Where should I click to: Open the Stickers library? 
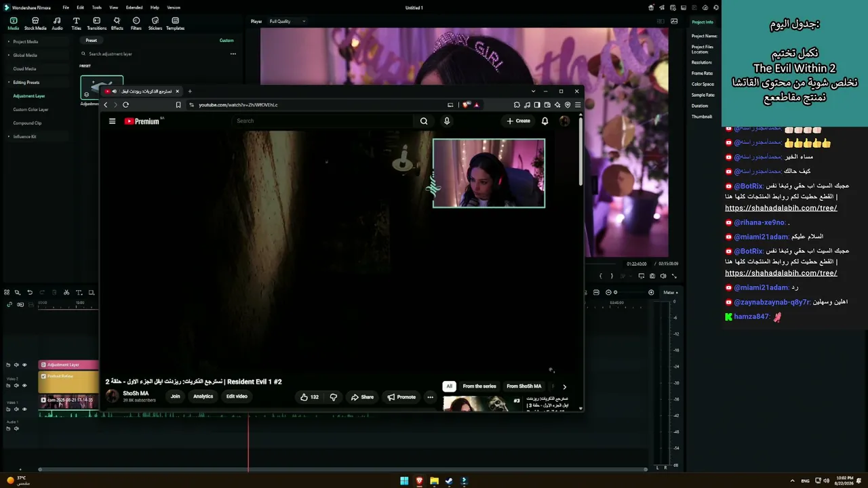tap(155, 24)
